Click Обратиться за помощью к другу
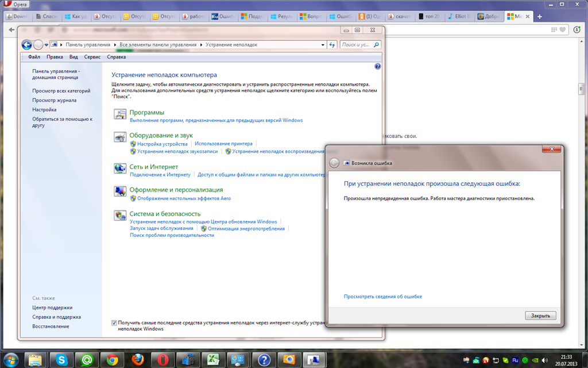This screenshot has width=588, height=368. (x=62, y=122)
